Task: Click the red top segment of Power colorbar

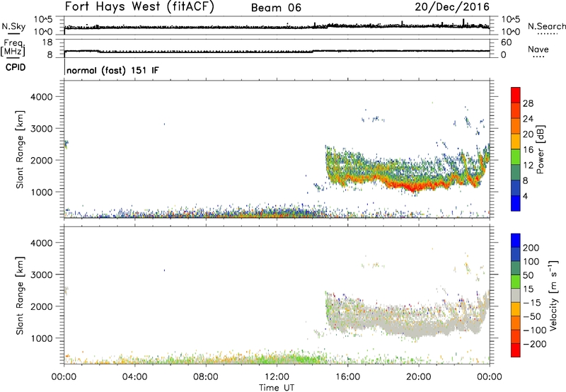Action: point(516,95)
